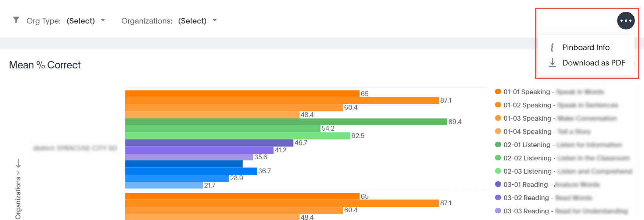Click the 02-03 Listening legend label
The width and height of the screenshot is (644, 220).
pos(527,171)
